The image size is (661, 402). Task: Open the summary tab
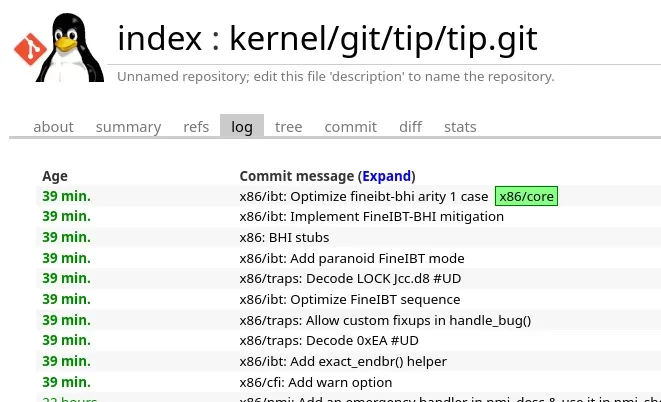pos(128,127)
